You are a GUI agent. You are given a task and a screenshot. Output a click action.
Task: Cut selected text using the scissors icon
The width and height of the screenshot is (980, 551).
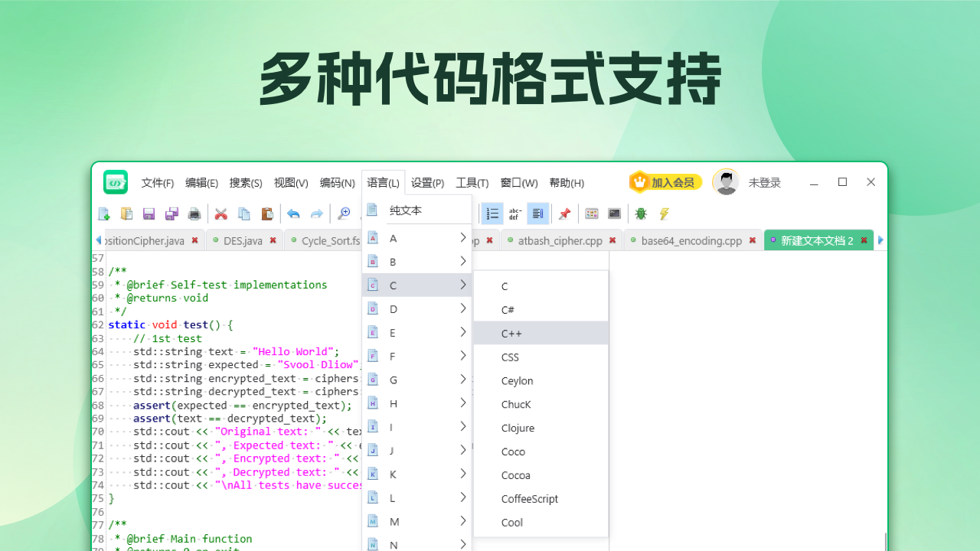[x=221, y=214]
